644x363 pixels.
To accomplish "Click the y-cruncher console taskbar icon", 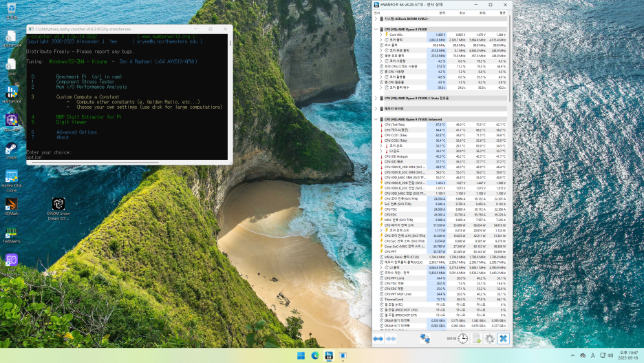I will coord(343,355).
